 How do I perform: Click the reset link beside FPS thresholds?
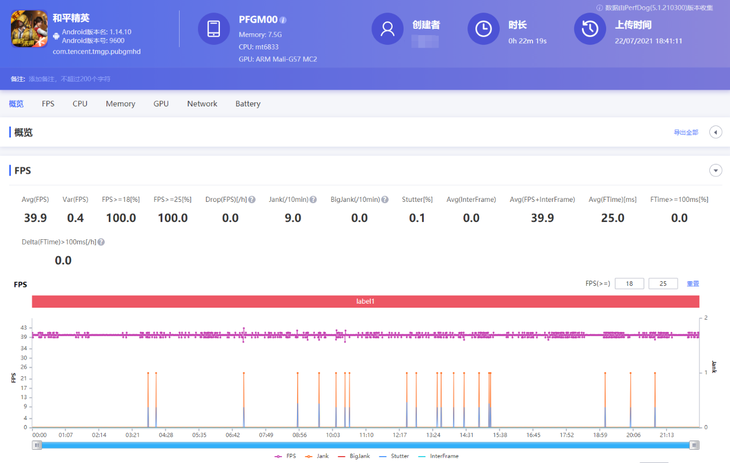tap(693, 284)
